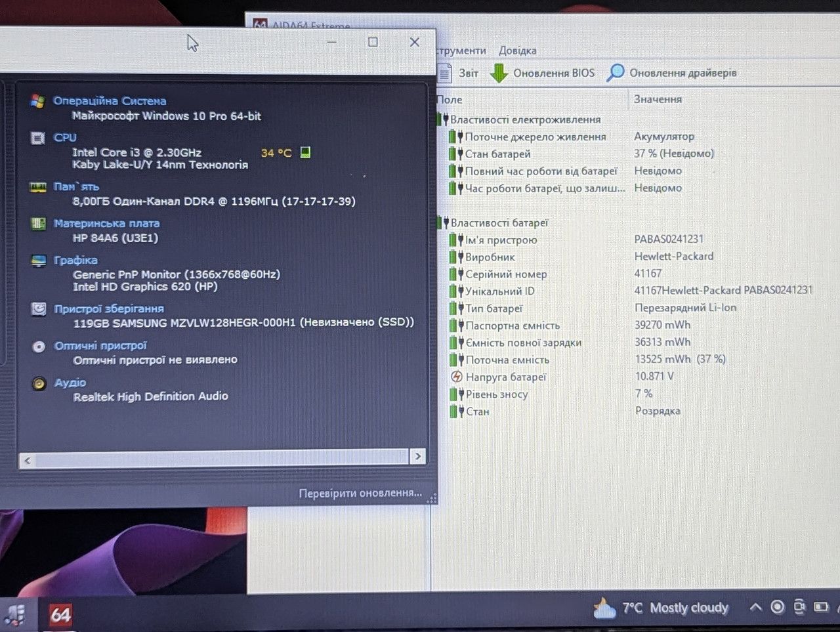Click the RAM memory icon in Speccy

pyautogui.click(x=38, y=187)
